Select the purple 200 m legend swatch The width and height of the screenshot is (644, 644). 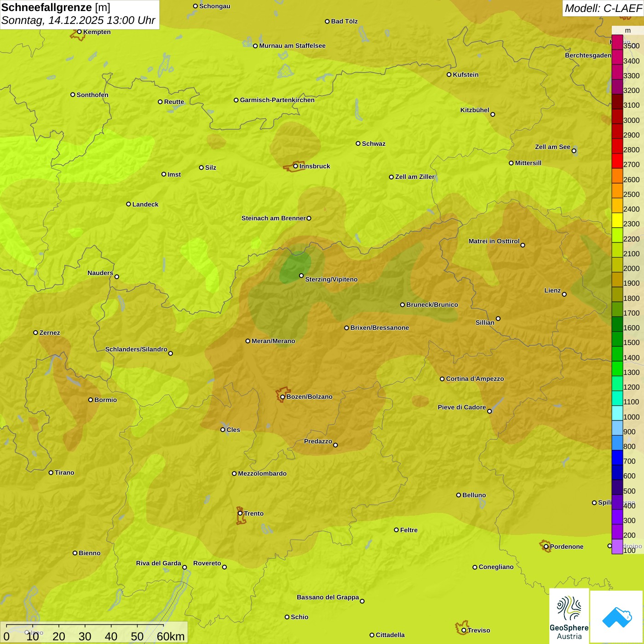point(617,532)
